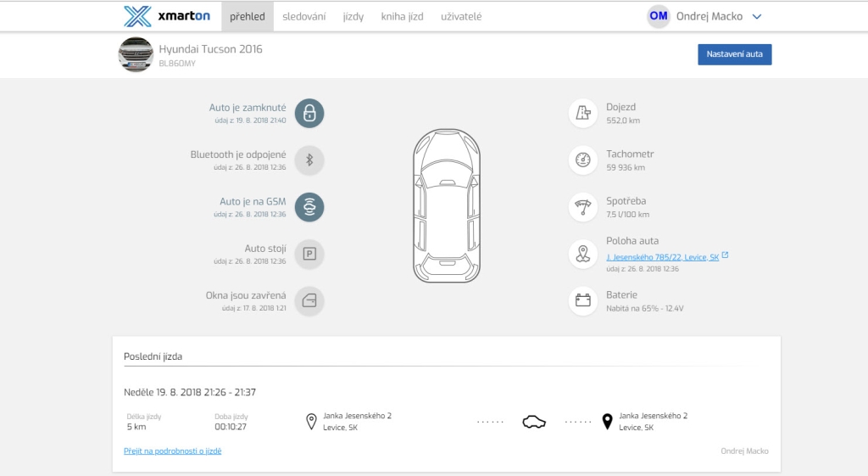Click the Bluetooth disconnected icon
The image size is (868, 476).
tap(309, 160)
